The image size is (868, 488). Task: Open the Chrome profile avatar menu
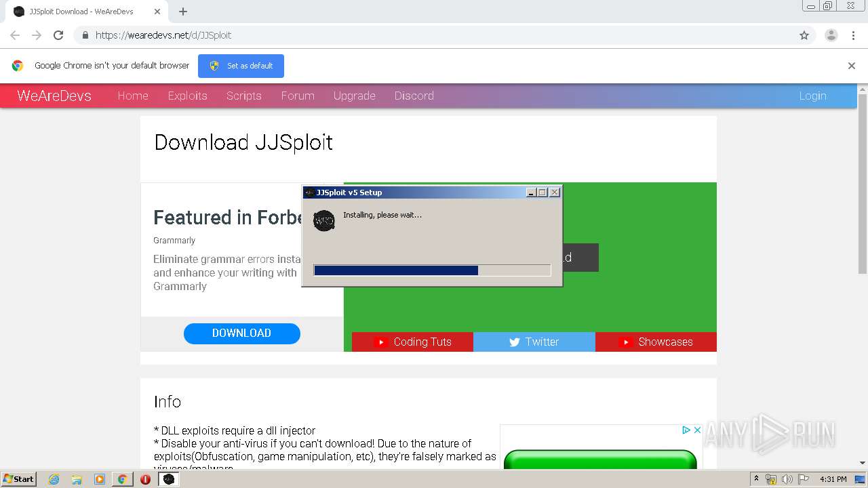click(x=831, y=35)
